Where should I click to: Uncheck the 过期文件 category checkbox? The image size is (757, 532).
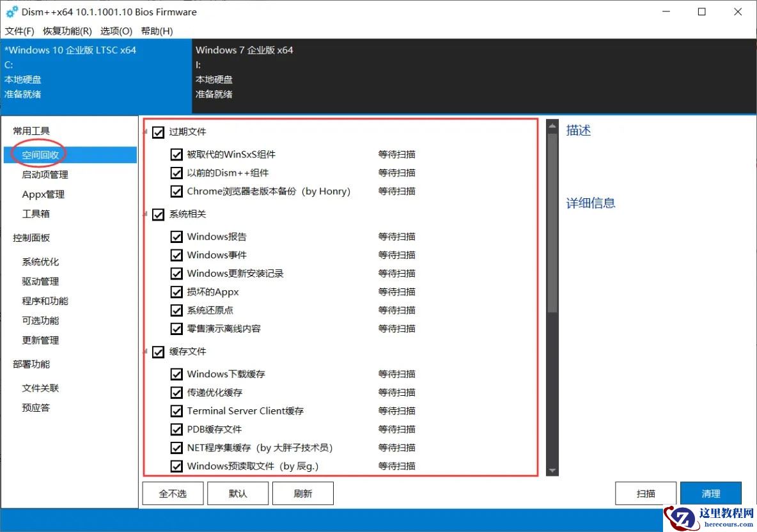158,132
